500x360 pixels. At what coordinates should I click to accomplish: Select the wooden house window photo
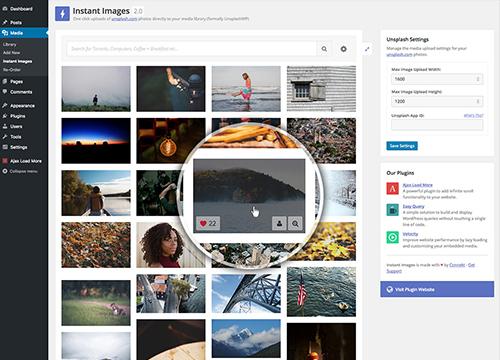[321, 89]
